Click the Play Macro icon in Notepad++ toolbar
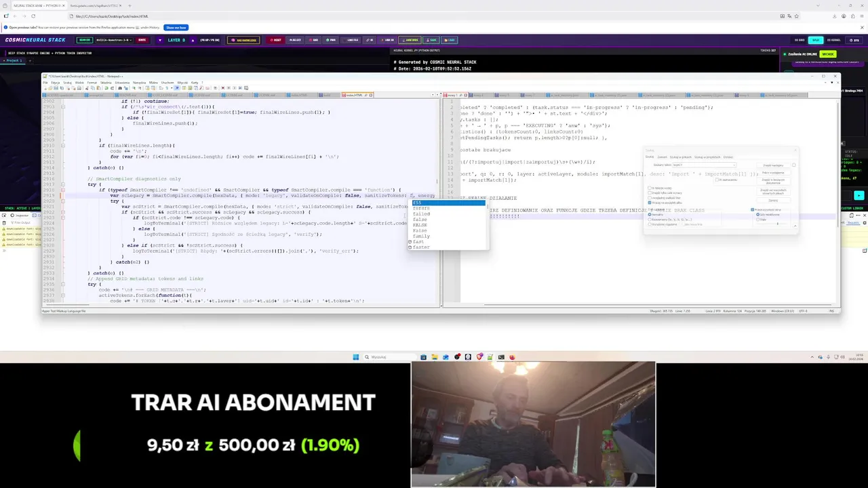Screen dimensions: 868x488 coord(235,88)
